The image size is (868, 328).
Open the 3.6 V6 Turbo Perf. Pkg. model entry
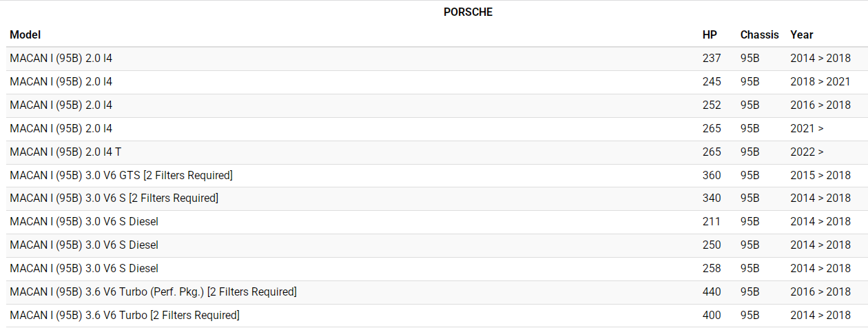[153, 291]
